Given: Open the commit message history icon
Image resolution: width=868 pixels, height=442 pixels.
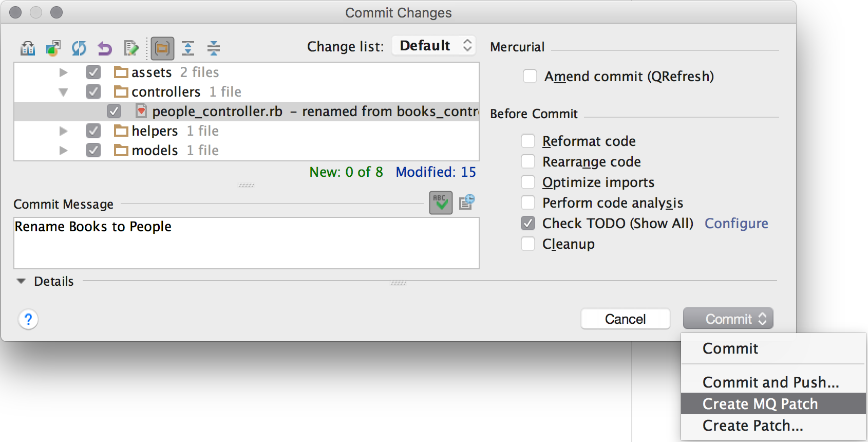Looking at the screenshot, I should (467, 202).
